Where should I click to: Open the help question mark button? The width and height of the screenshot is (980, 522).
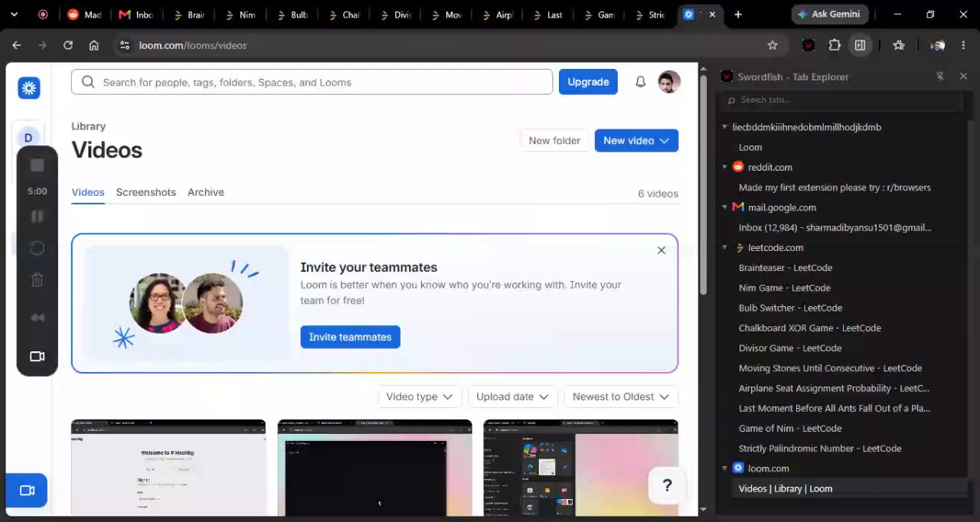point(667,485)
